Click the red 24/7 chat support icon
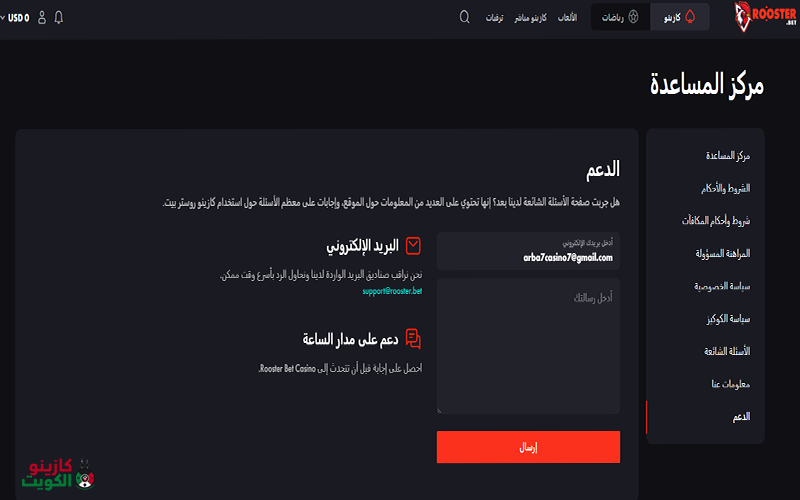Screen dimensions: 800x500 coord(413,339)
